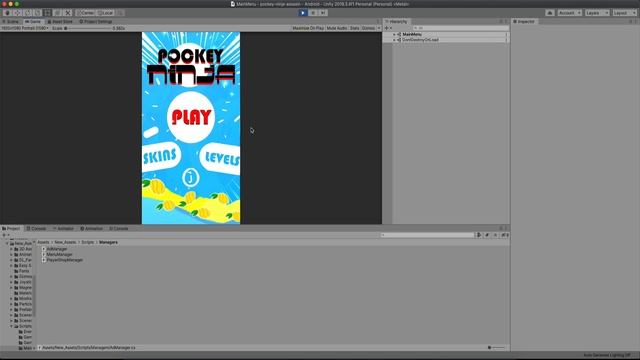Image resolution: width=640 pixels, height=360 pixels.
Task: Select the Hand tool in toolbar
Action: pos(7,13)
